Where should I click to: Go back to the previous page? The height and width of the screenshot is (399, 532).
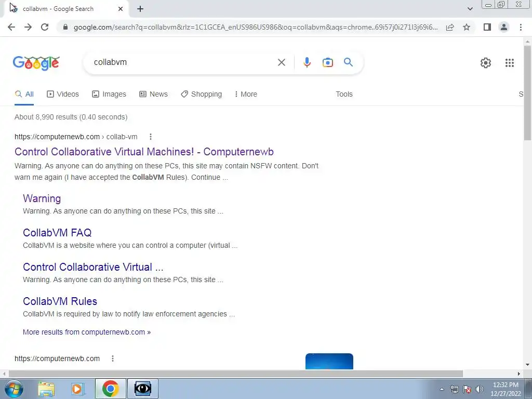click(x=11, y=27)
